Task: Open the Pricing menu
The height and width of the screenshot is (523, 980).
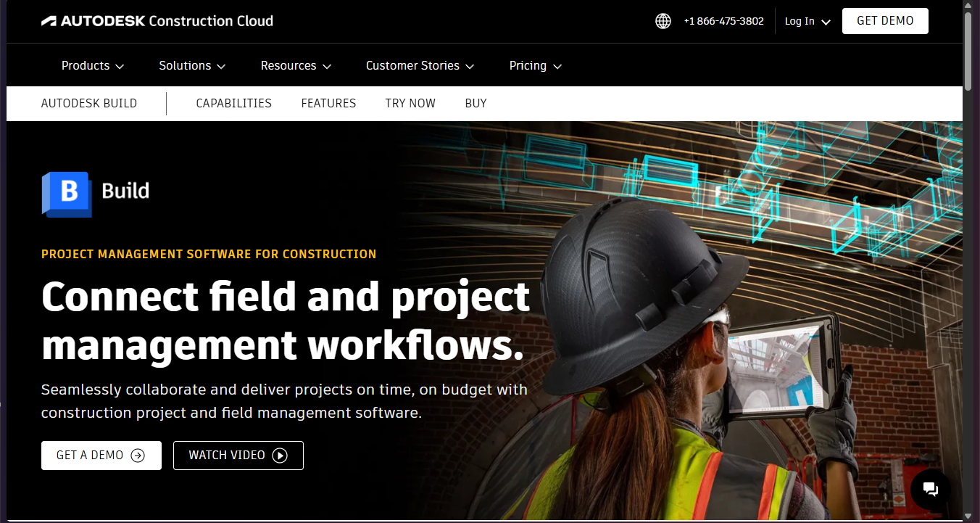Action: point(536,65)
